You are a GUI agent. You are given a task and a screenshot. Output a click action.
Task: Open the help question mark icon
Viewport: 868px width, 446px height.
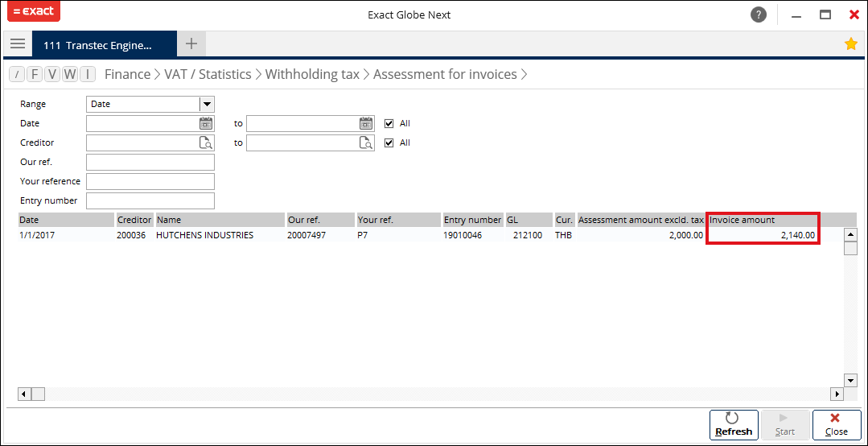point(759,15)
